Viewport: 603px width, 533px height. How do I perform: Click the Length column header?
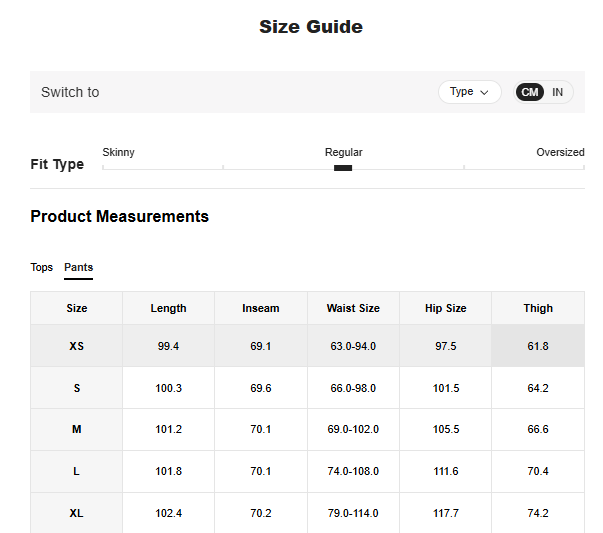tap(168, 308)
